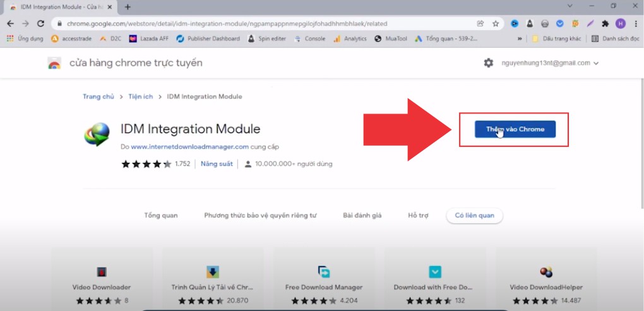644x311 pixels.
Task: Open the D2C bookmark
Action: click(x=110, y=38)
